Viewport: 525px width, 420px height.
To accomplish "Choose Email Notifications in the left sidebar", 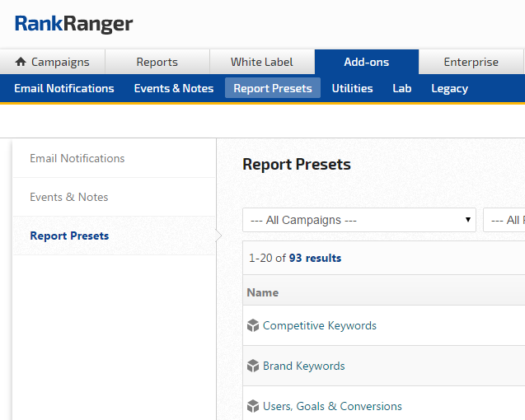I will coord(77,158).
